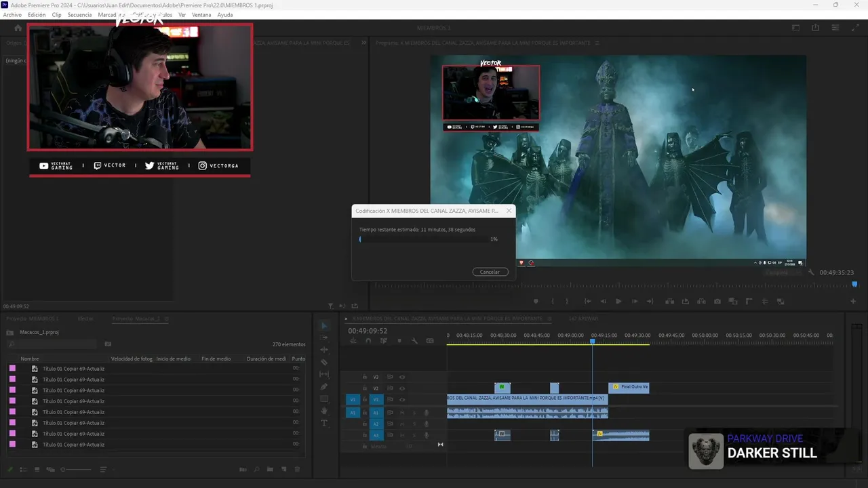The height and width of the screenshot is (488, 868).
Task: Click the timeline Add Marker icon
Action: tap(399, 341)
